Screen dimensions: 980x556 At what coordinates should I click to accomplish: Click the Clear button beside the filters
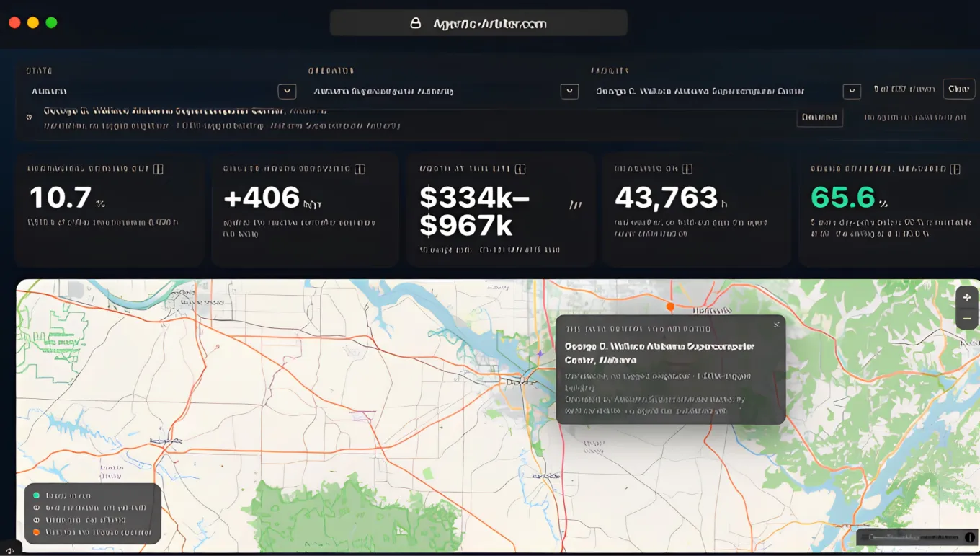pos(959,89)
